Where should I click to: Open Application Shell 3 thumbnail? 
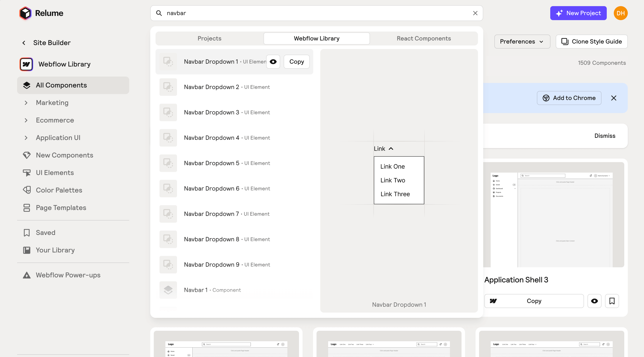coord(554,215)
